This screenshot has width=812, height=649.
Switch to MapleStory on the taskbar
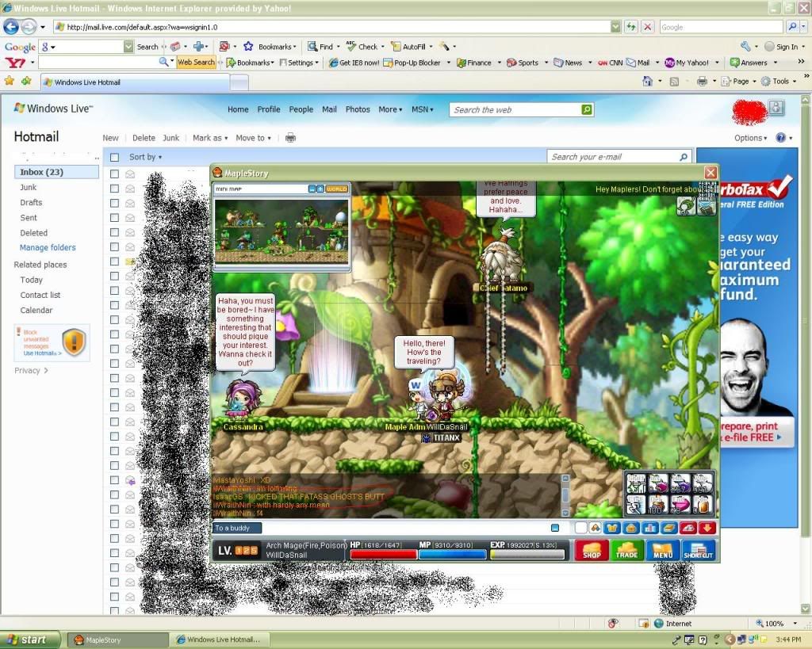pyautogui.click(x=117, y=640)
